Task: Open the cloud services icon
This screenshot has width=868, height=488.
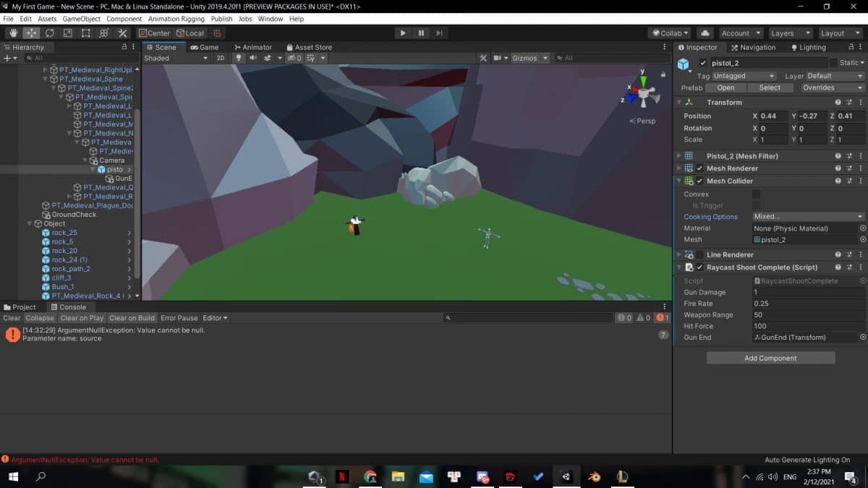Action: [x=705, y=33]
